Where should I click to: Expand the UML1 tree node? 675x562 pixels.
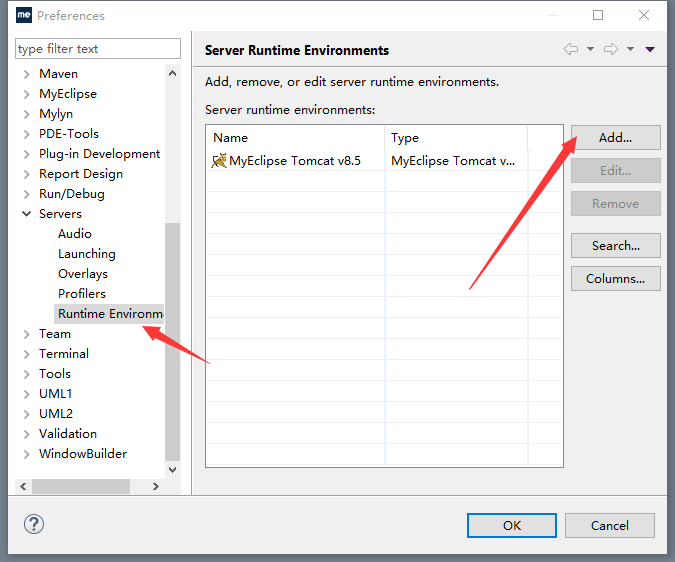(26, 394)
